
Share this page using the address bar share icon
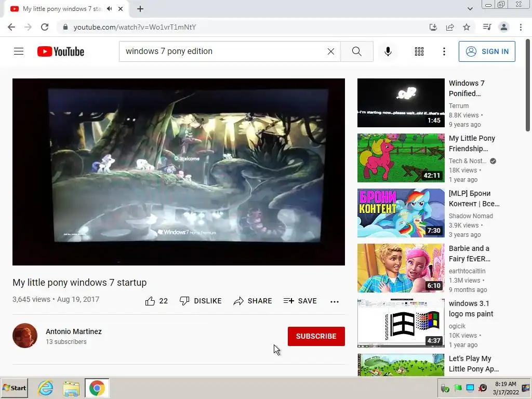click(x=450, y=27)
